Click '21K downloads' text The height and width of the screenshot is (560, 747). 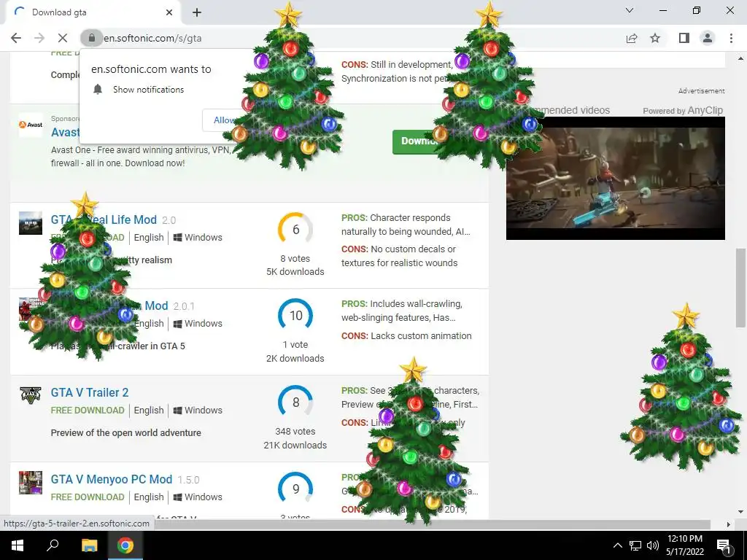coord(295,446)
